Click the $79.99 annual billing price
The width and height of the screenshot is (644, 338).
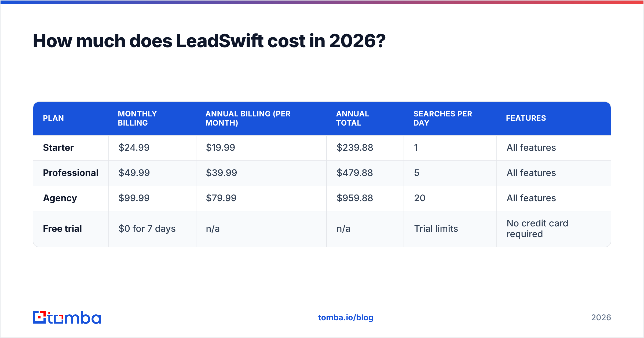(x=221, y=198)
